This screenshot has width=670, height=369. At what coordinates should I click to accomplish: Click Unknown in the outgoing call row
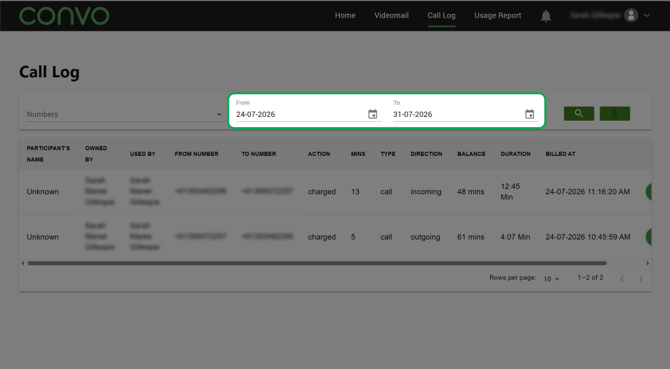(43, 237)
